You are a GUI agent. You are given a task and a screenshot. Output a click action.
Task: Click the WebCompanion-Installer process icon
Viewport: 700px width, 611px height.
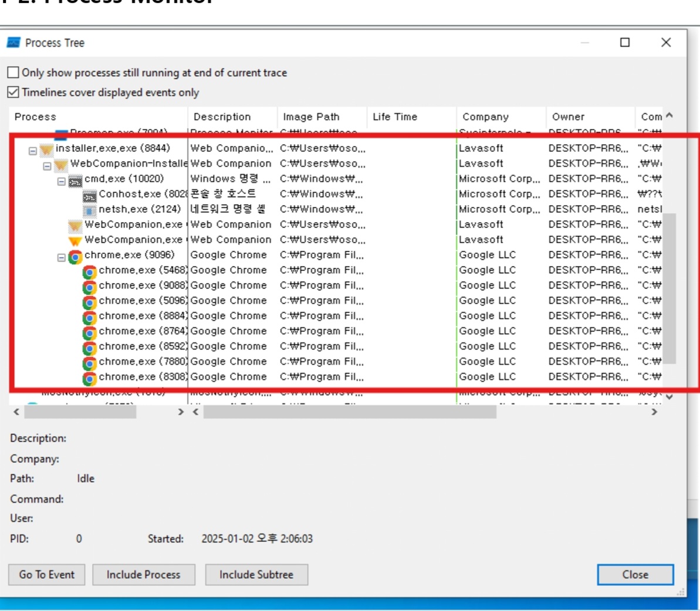pyautogui.click(x=60, y=165)
